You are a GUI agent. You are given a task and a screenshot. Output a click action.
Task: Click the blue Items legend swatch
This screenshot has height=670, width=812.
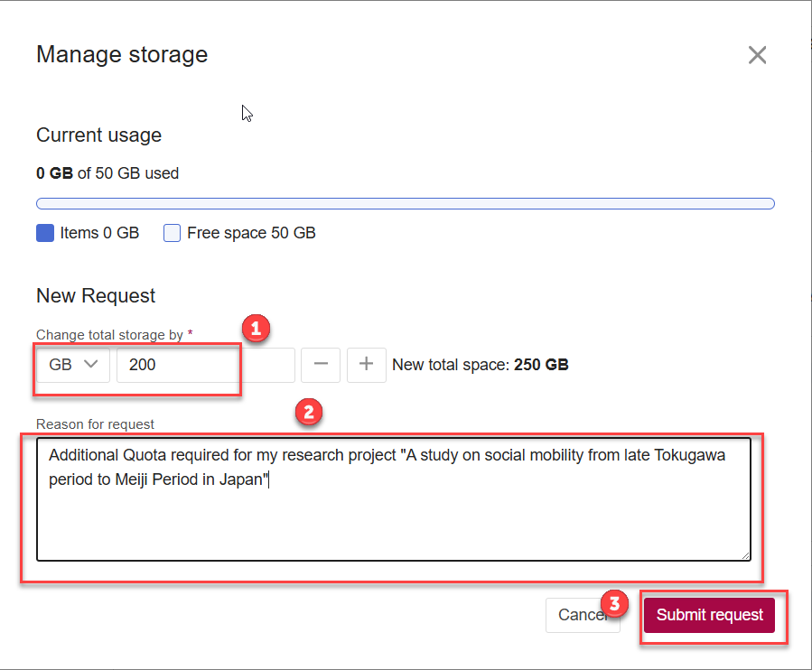(45, 233)
